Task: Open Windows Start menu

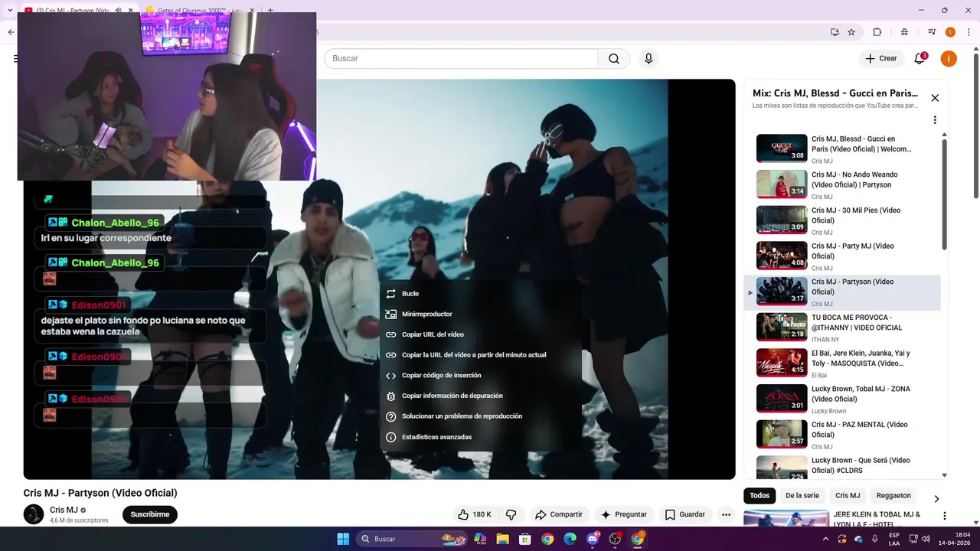Action: (x=343, y=539)
